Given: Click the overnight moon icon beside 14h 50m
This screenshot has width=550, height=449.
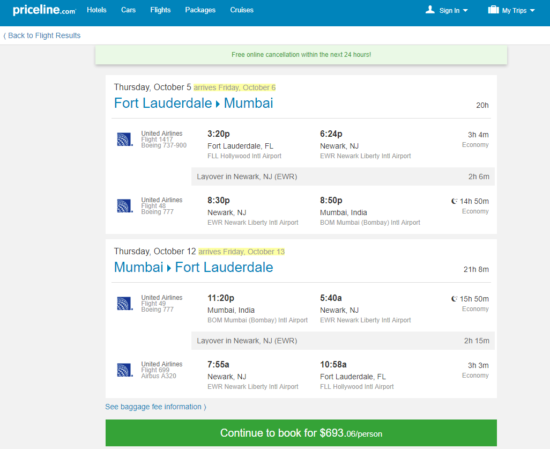Looking at the screenshot, I should coord(454,201).
